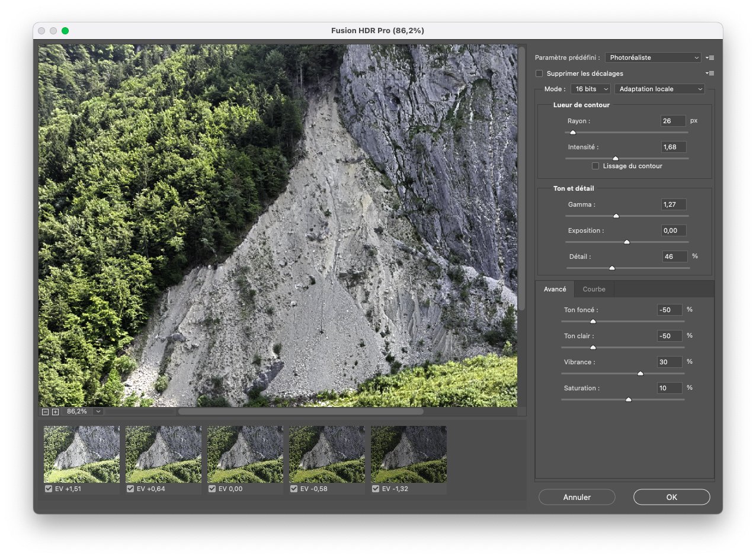Image resolution: width=756 pixels, height=558 pixels.
Task: Toggle Lissage du contour checkbox
Action: (595, 166)
